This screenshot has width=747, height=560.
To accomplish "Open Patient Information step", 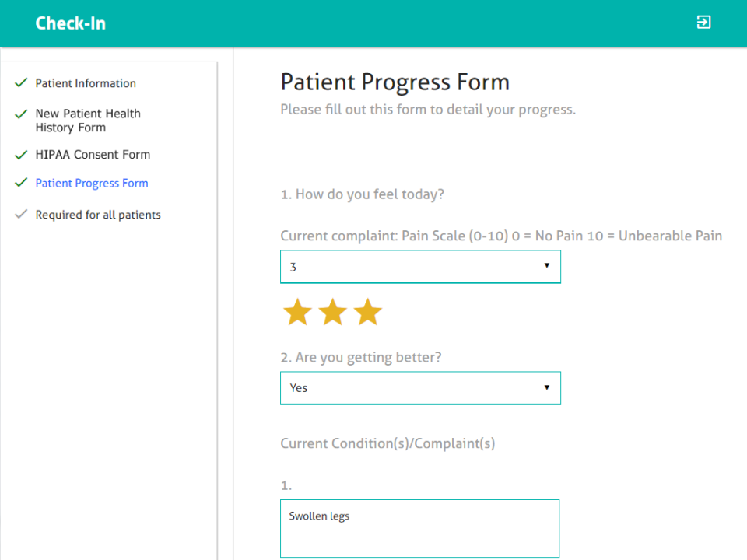I will pos(86,83).
